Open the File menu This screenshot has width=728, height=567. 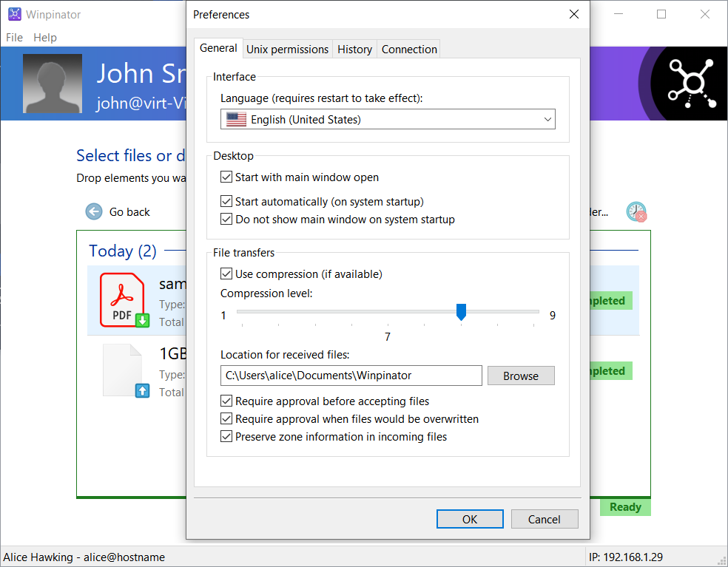13,37
